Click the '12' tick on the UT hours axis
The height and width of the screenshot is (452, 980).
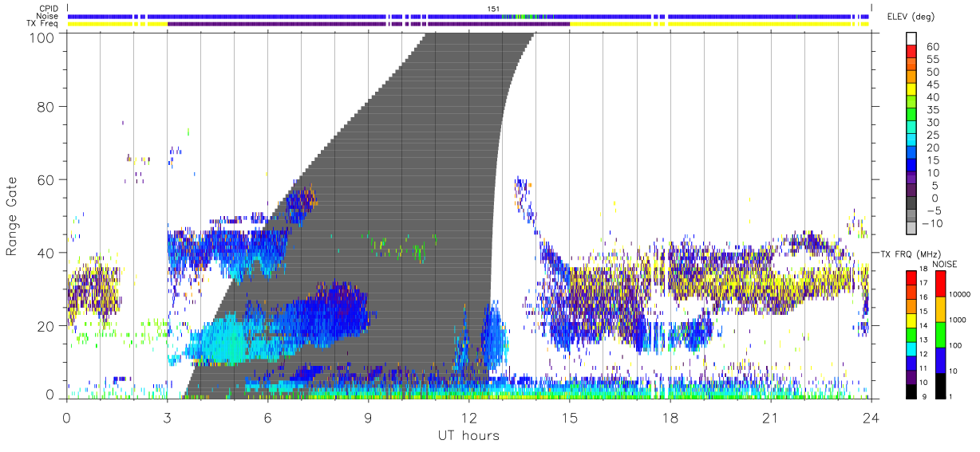tap(468, 417)
